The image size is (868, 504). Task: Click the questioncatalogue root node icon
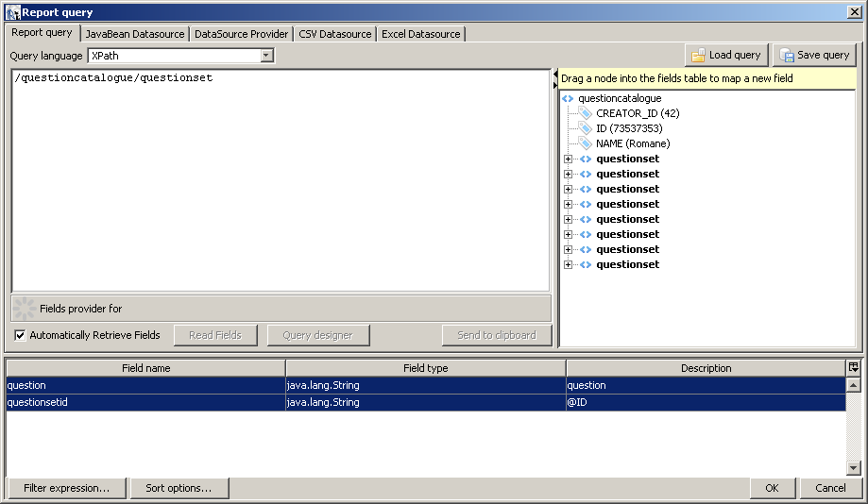pos(568,98)
